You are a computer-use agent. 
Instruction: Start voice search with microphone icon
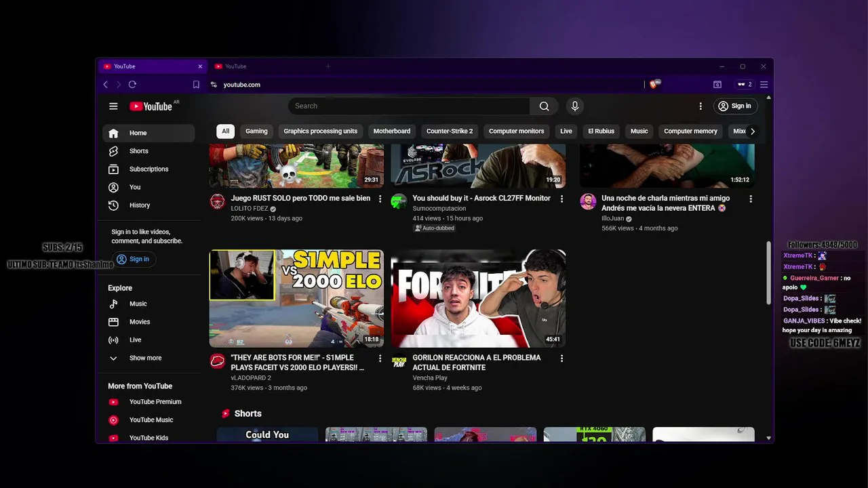pos(575,106)
